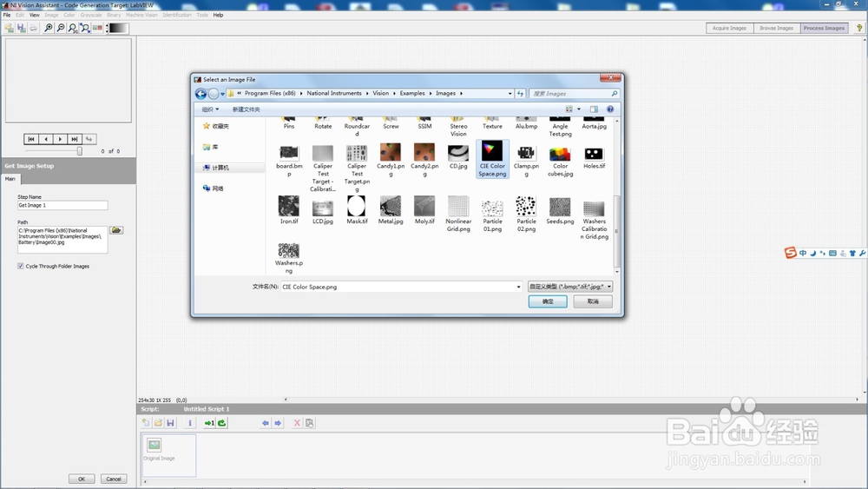The image size is (868, 489).
Task: Click the Zoom Out magnifier icon
Action: (61, 28)
